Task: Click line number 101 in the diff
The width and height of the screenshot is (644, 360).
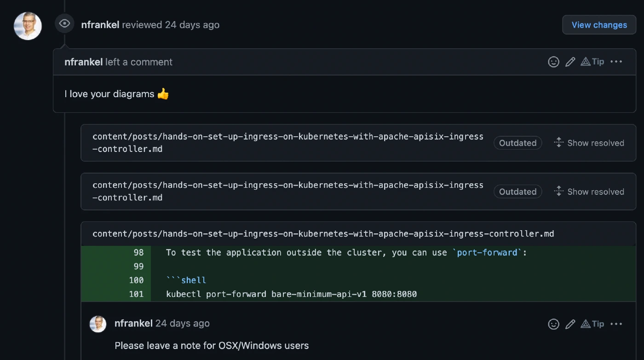Action: click(136, 294)
